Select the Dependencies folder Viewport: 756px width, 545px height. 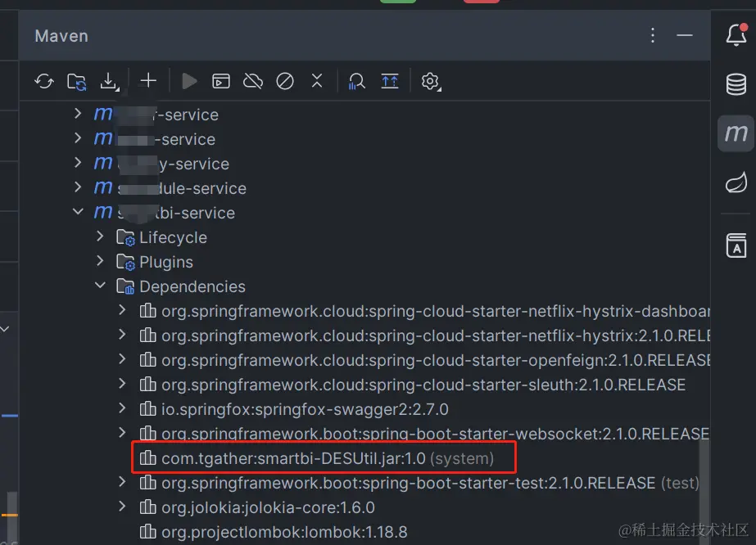[181, 286]
